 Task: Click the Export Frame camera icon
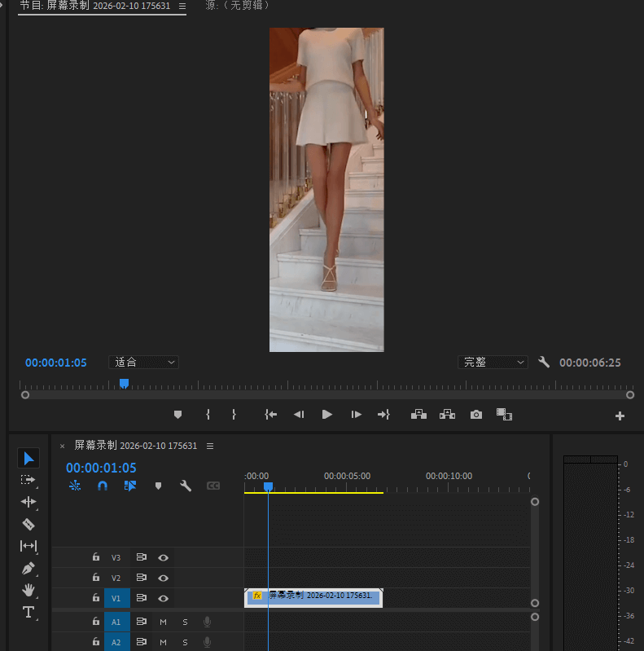point(476,415)
